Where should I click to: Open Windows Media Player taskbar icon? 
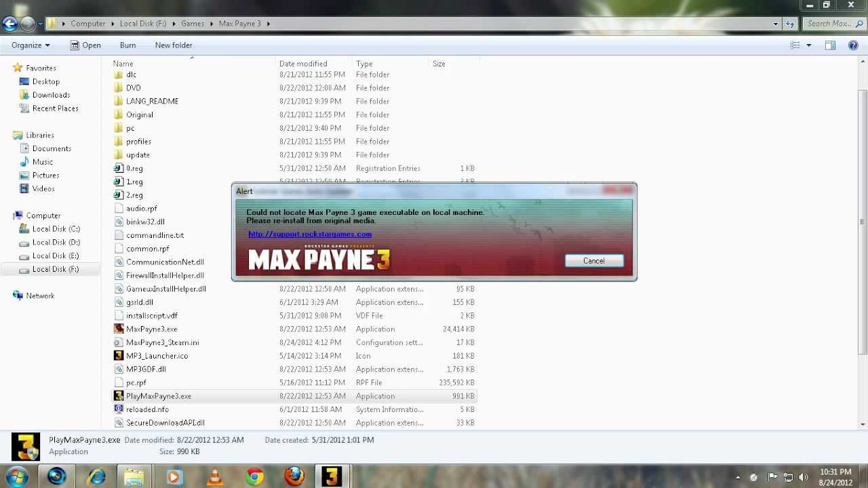pos(174,476)
